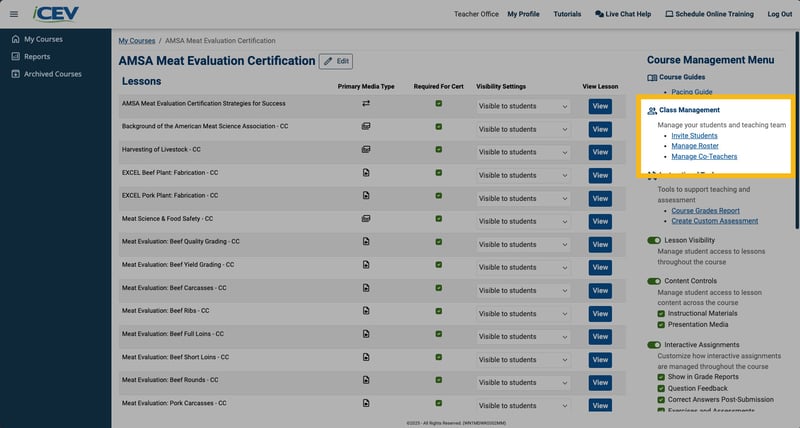Click the Live Chat Help bubble icon
The image size is (800, 428).
tap(599, 14)
